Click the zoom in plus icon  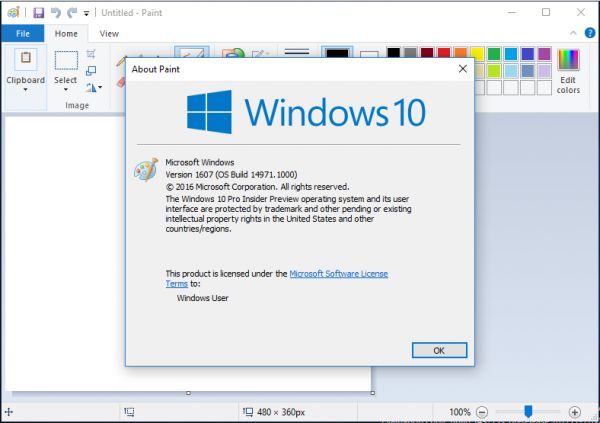[574, 412]
